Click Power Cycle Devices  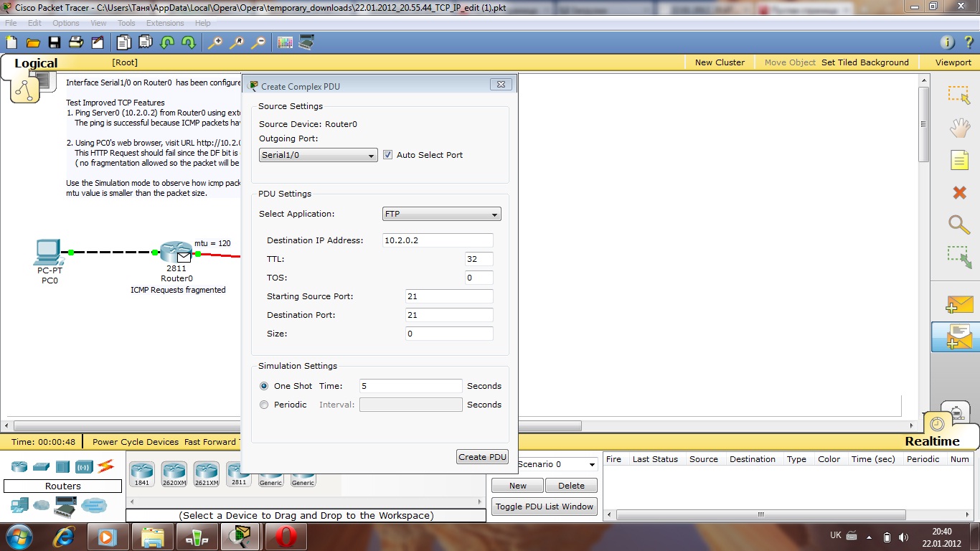(136, 442)
